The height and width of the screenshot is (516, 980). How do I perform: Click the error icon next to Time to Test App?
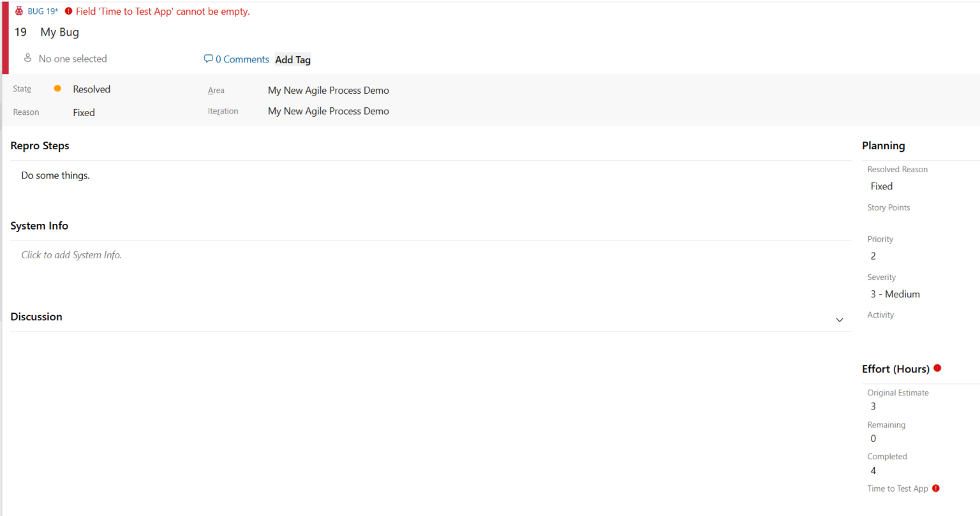tap(936, 488)
